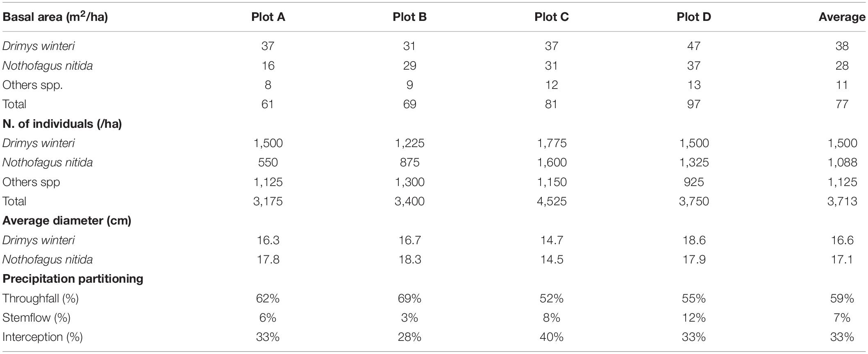Image resolution: width=868 pixels, height=354 pixels.
Task: Click Plot A throughfall value 62%
Action: click(268, 298)
